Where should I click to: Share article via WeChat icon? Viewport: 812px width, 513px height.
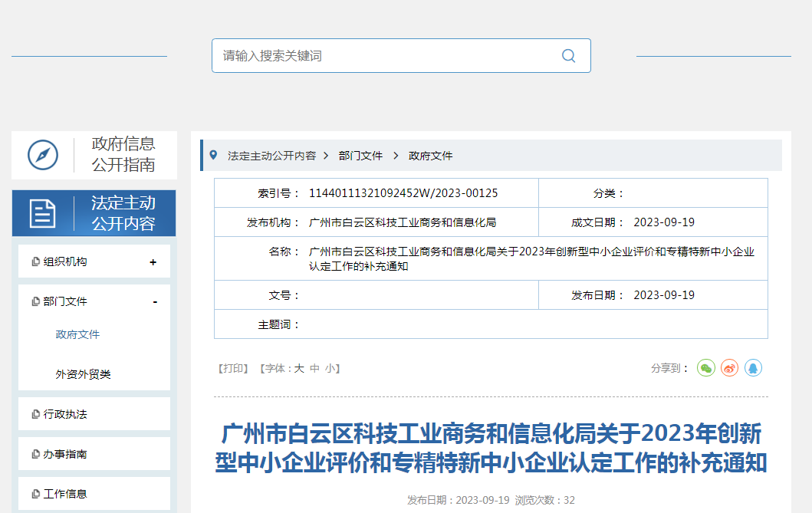pos(705,368)
